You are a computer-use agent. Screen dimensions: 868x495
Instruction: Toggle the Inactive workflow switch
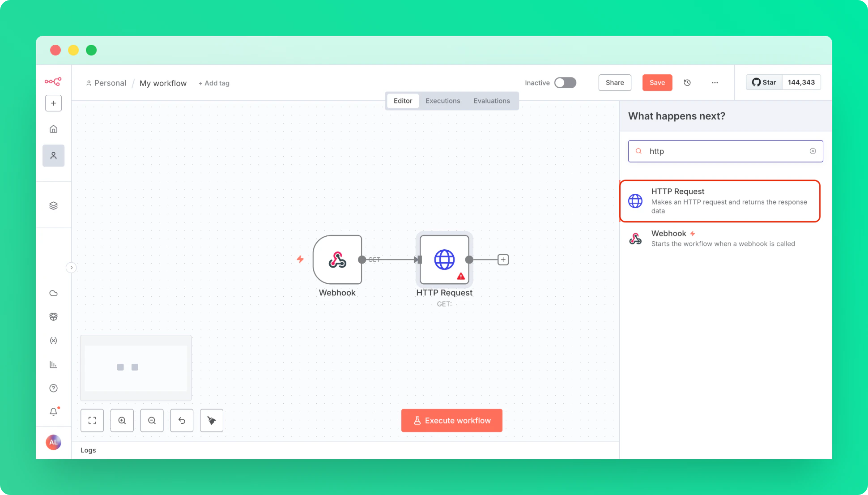[565, 83]
